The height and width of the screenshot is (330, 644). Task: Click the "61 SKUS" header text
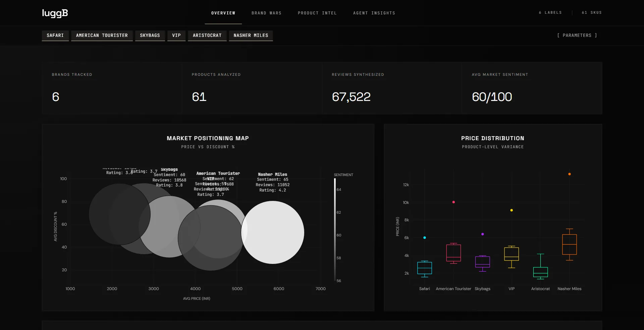(x=592, y=13)
